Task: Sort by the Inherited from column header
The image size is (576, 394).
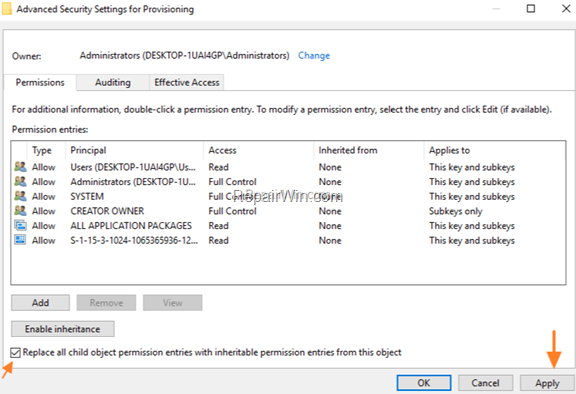Action: [369, 151]
